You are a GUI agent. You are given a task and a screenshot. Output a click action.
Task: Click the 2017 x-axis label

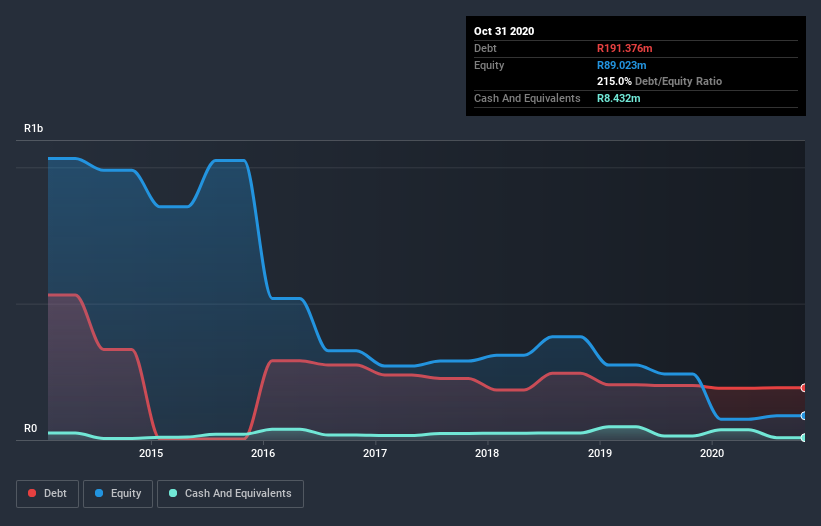click(375, 453)
